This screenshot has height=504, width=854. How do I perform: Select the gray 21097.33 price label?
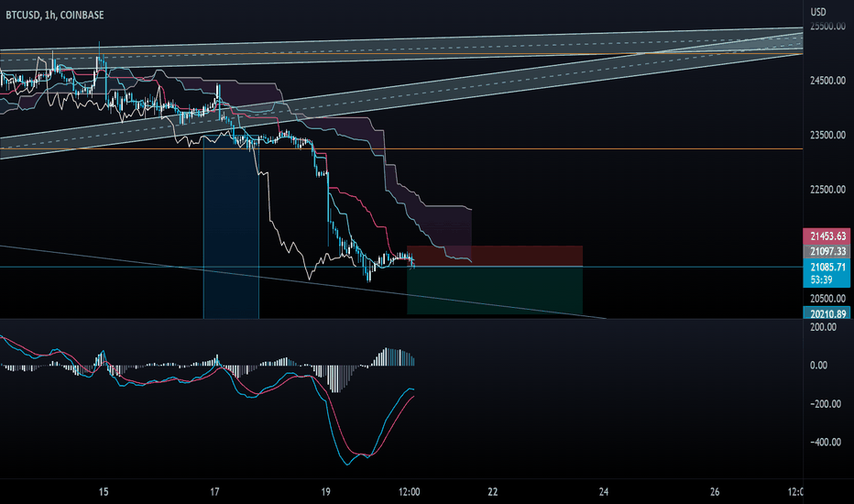(x=827, y=251)
